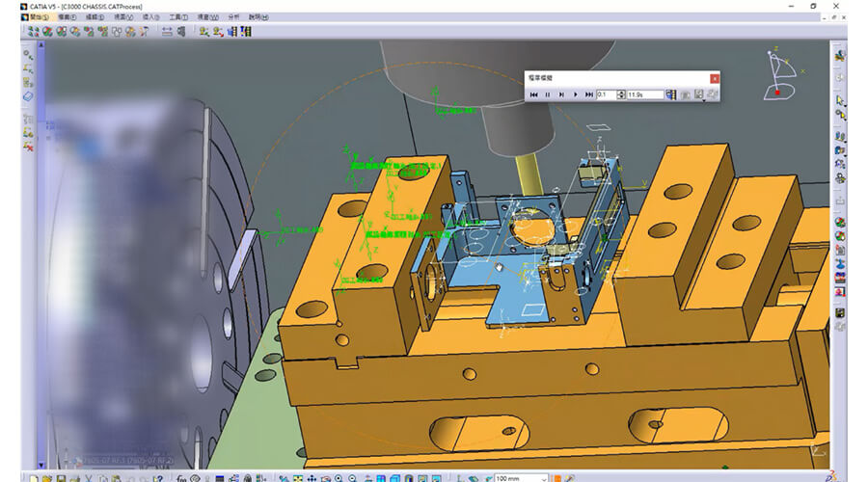Click the 11.9s time field
The image size is (868, 482).
click(644, 94)
